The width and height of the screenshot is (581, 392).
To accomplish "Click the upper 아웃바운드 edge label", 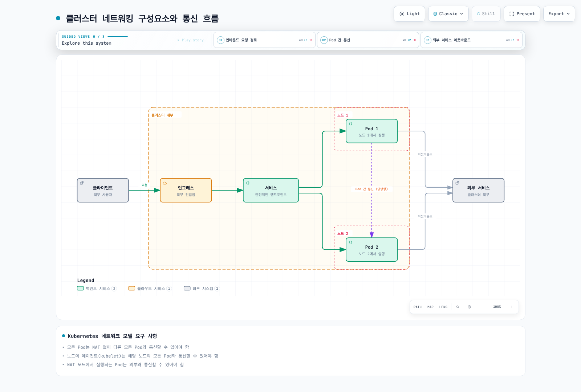I will click(425, 154).
